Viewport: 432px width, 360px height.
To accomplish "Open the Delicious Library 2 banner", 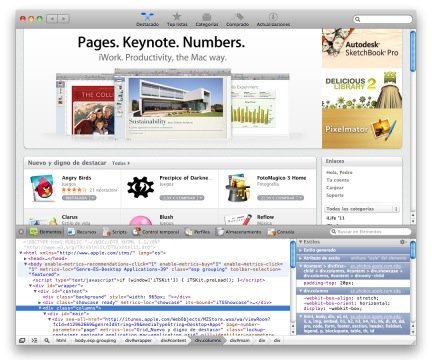I will [362, 88].
